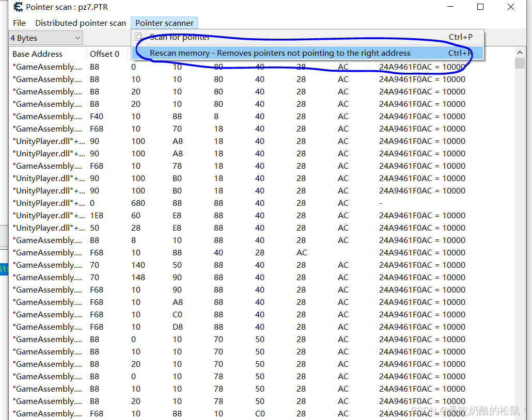Image resolution: width=532 pixels, height=420 pixels.
Task: Select GameAssembly row with offsets F68, 10, 88, 10
Action: (x=261, y=414)
